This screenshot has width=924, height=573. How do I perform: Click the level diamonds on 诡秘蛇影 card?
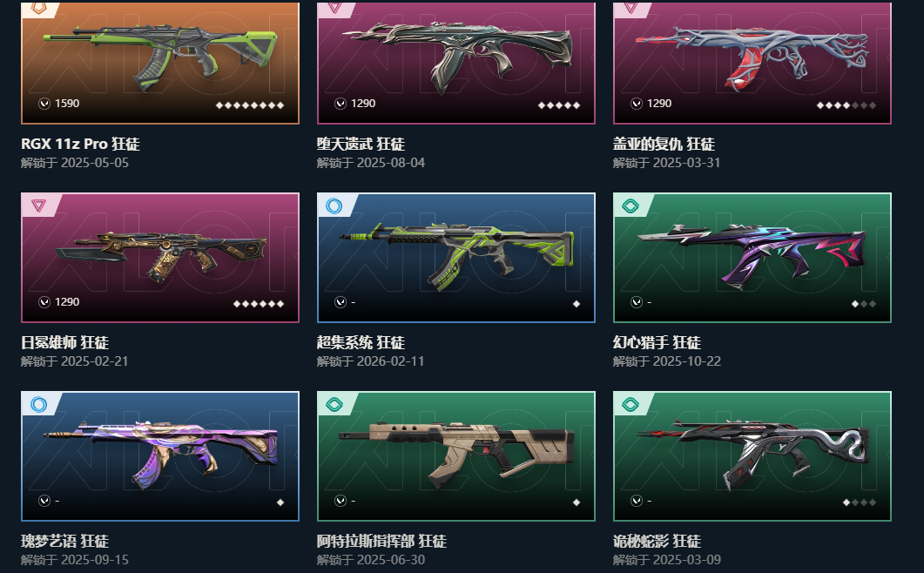(860, 502)
